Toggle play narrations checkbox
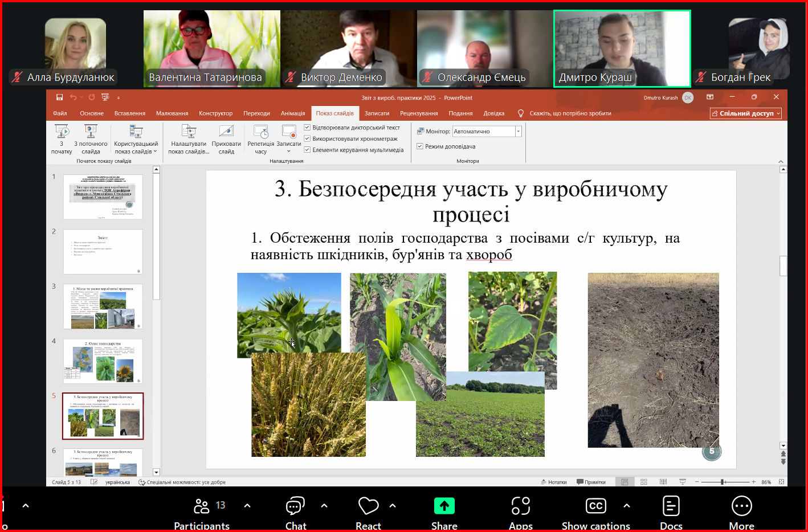The height and width of the screenshot is (532, 808). coord(308,128)
